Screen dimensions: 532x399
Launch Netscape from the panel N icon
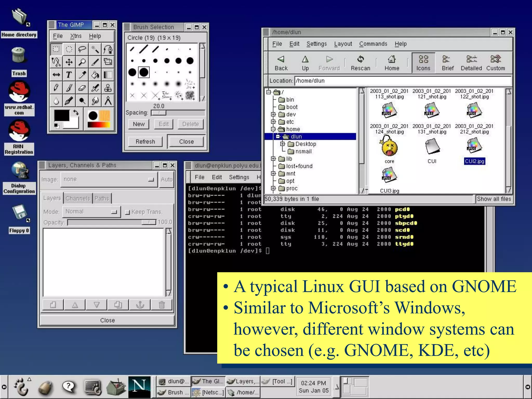[x=139, y=387]
